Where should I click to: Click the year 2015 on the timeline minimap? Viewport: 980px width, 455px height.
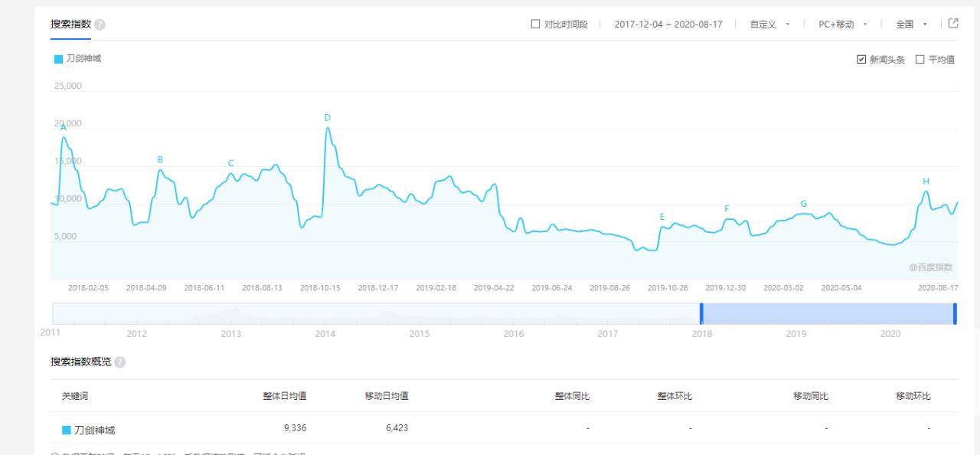pyautogui.click(x=420, y=334)
